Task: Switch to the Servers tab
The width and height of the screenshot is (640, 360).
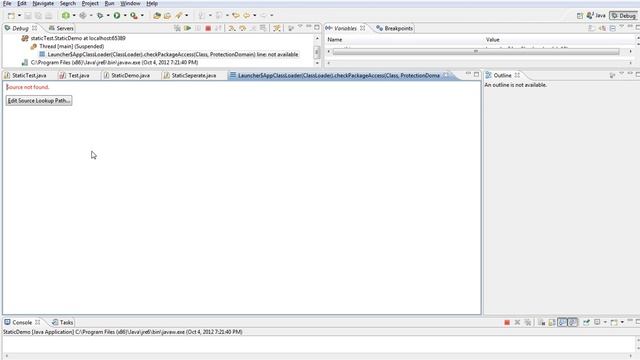Action: tap(61, 28)
